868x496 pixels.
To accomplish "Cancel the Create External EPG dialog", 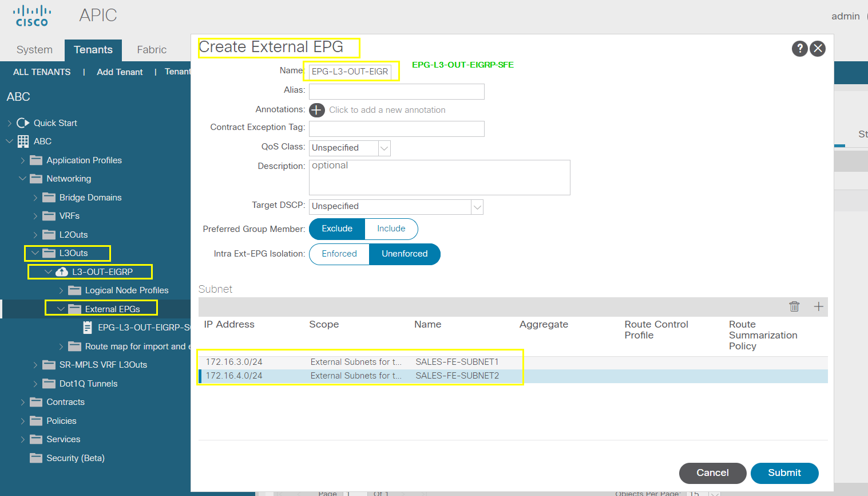I will coord(712,473).
